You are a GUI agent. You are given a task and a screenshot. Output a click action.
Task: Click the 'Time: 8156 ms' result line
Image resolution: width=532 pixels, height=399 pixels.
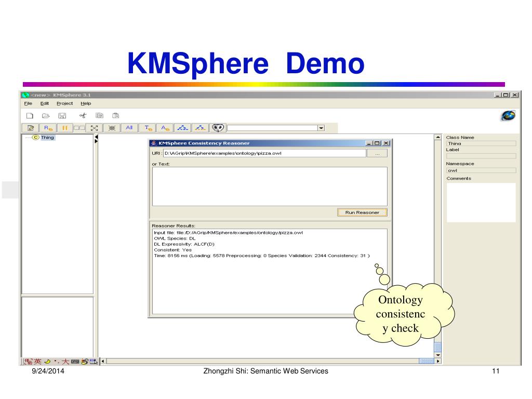coord(262,256)
